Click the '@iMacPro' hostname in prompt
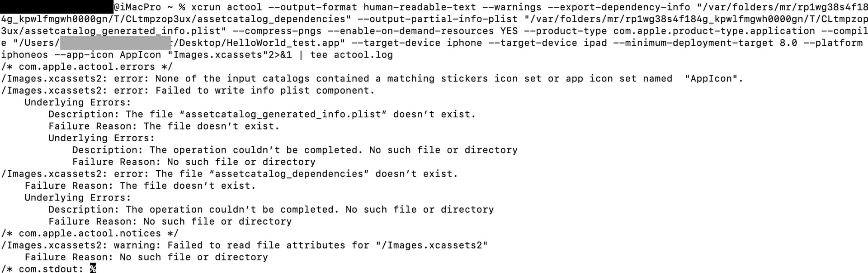The image size is (868, 273). [x=137, y=7]
